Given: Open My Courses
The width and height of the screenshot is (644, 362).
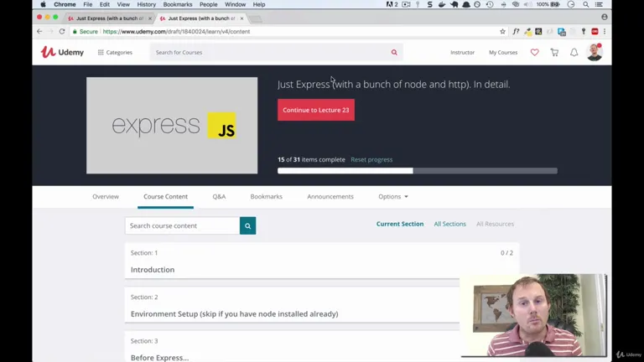Looking at the screenshot, I should click(503, 53).
